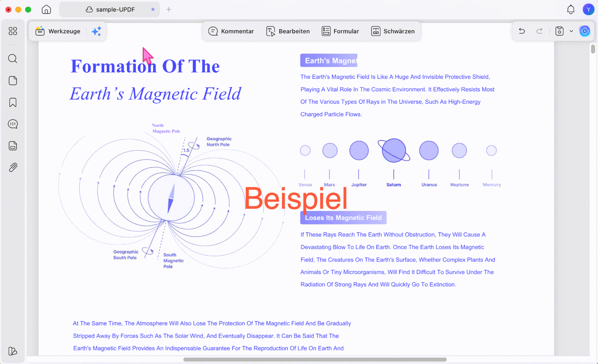Open the Werkzeuge tools menu

(58, 31)
